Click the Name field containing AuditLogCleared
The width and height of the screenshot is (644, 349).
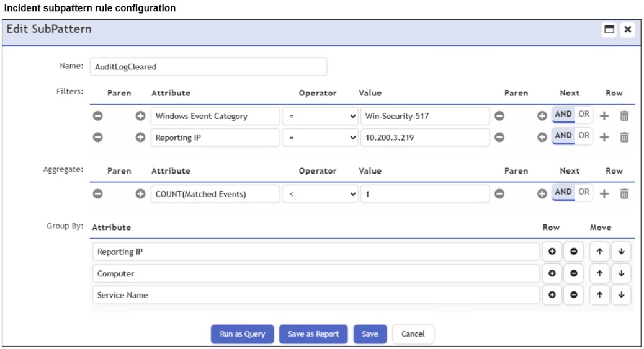click(208, 67)
